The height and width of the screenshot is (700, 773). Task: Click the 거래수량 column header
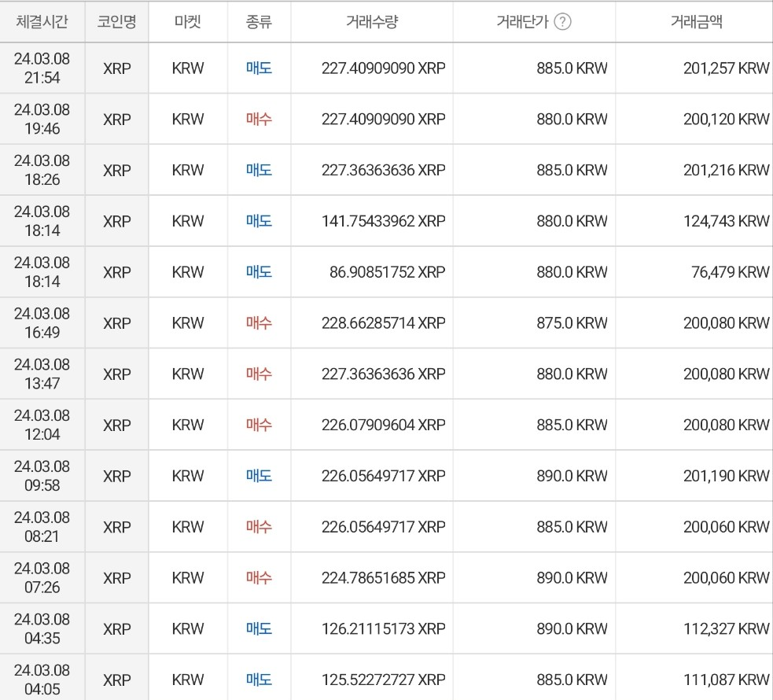pos(372,22)
